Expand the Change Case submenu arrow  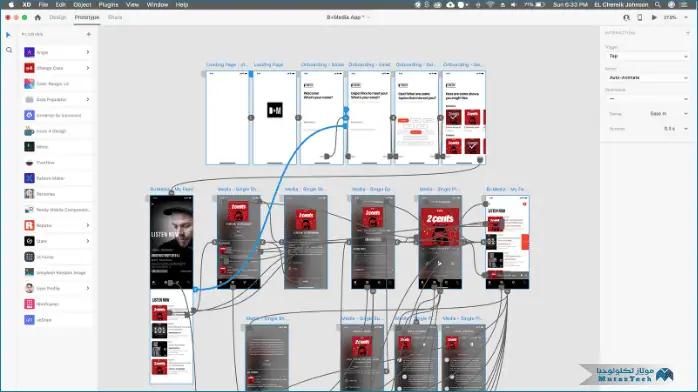click(x=88, y=68)
